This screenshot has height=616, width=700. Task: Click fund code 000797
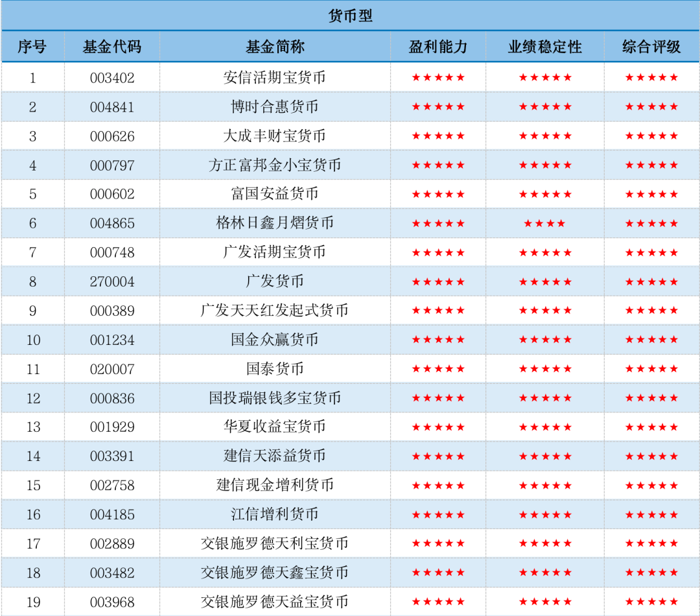(112, 166)
